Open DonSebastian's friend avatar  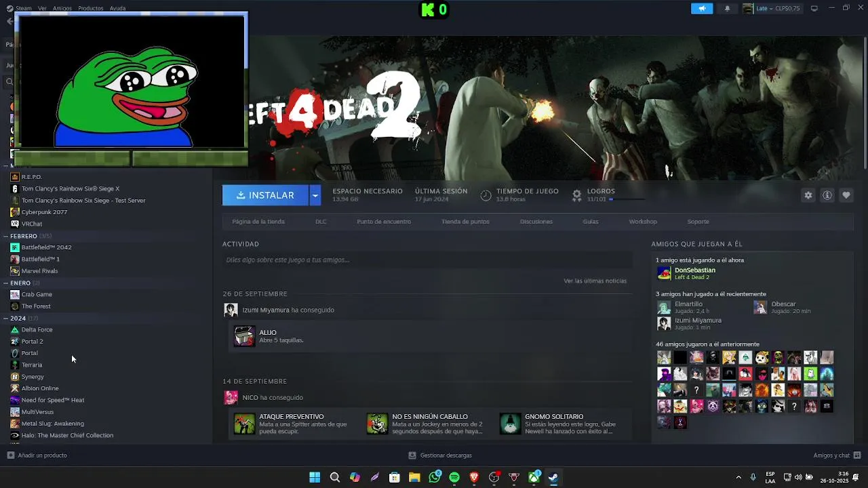click(x=664, y=273)
